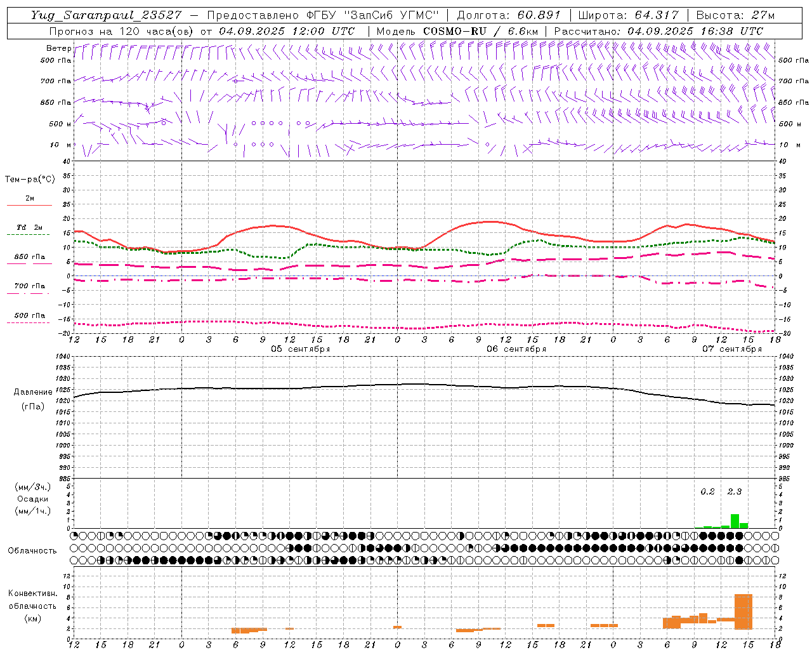Click the Облачность cloud cover label
Screen dimensions: 812x650
click(x=32, y=551)
